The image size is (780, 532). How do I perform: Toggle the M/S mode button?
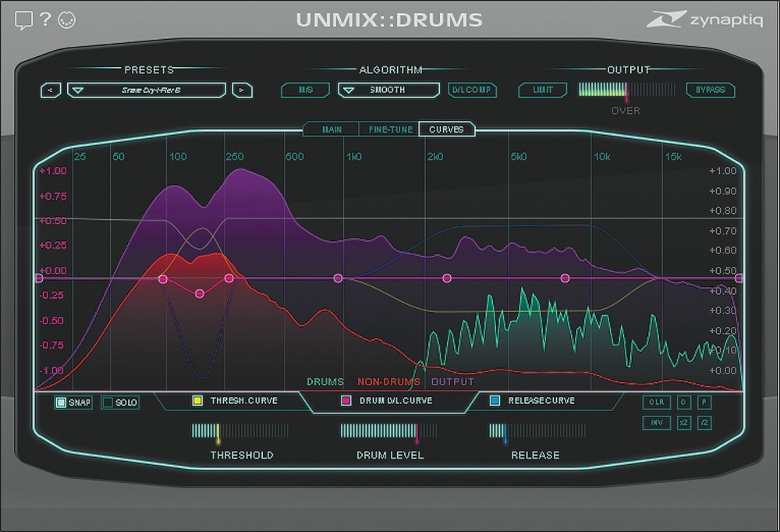306,90
